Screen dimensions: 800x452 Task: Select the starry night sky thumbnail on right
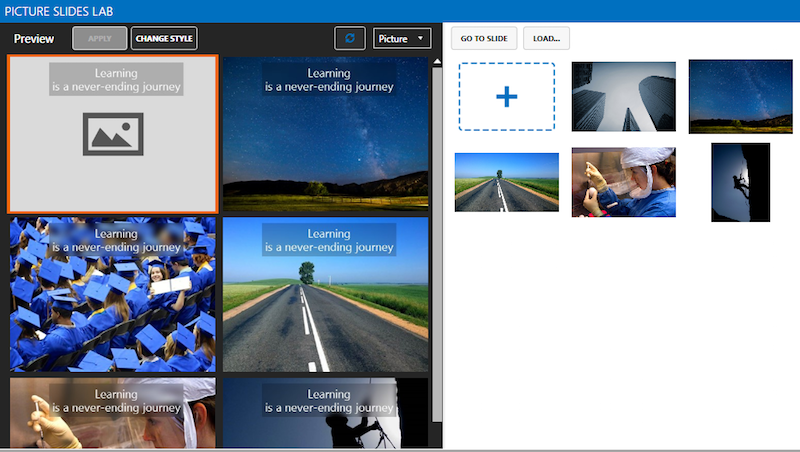[740, 96]
